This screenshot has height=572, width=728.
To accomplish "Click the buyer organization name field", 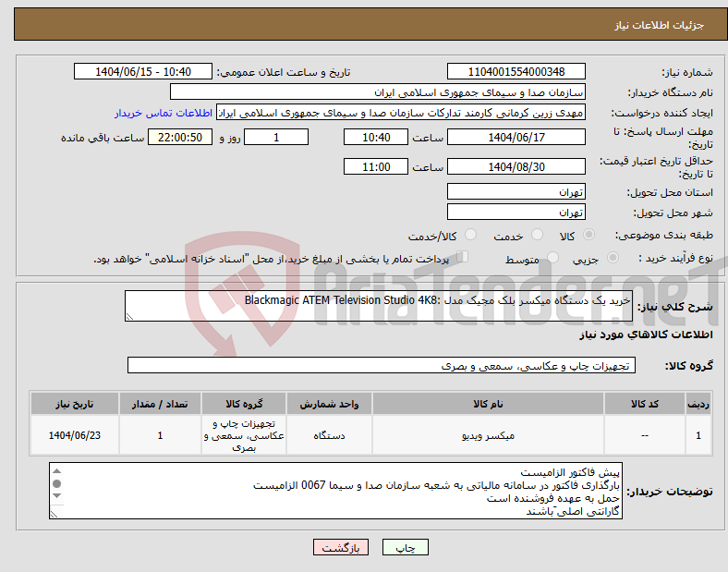I will click(378, 91).
